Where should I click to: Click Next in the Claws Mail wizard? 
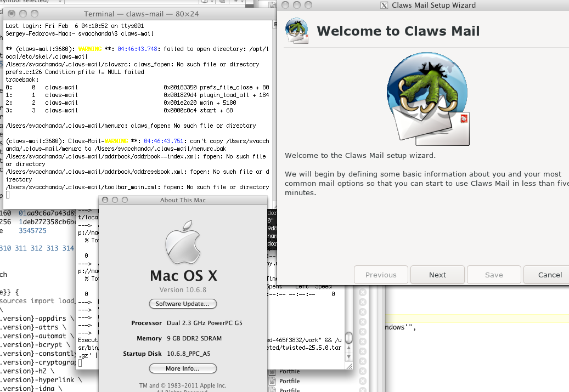click(437, 275)
